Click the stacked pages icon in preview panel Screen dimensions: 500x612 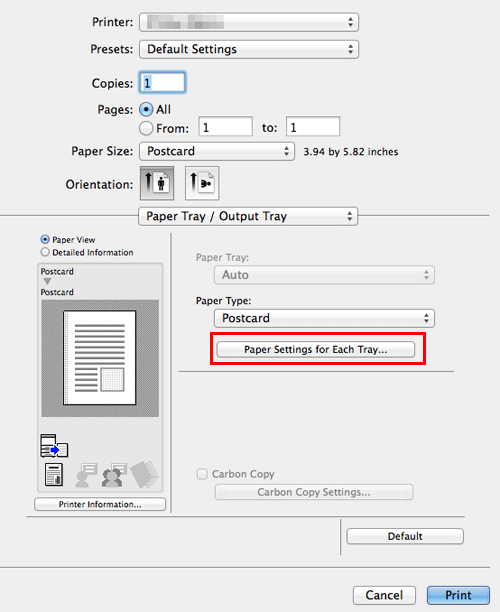144,475
